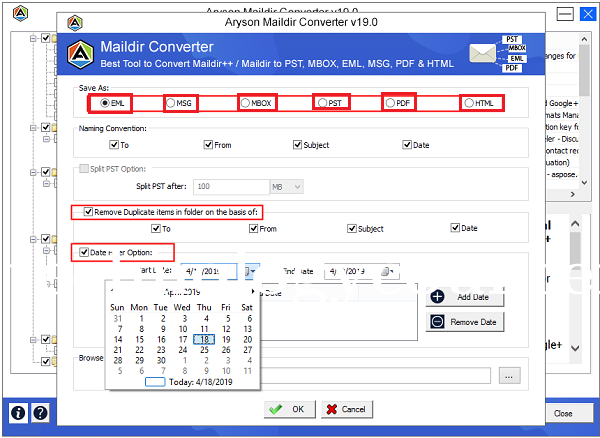Viewport: 600px width, 438px height.
Task: Click the calendar month title
Action: [182, 292]
